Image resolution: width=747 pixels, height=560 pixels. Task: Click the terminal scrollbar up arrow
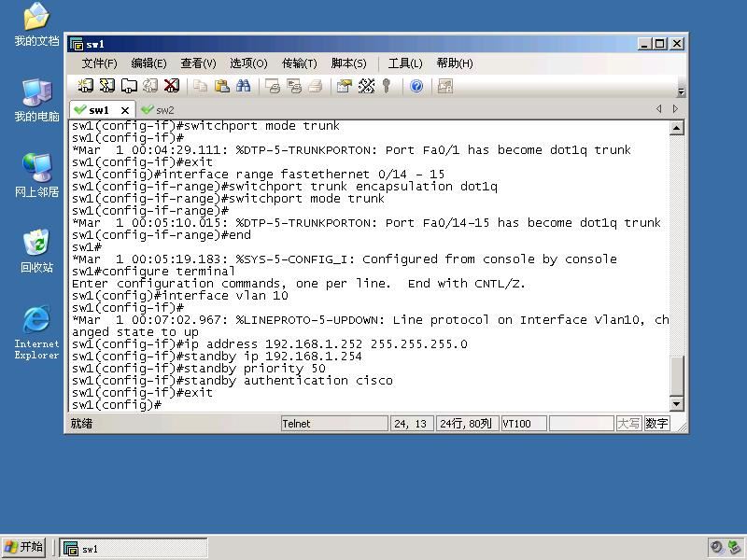(x=676, y=128)
